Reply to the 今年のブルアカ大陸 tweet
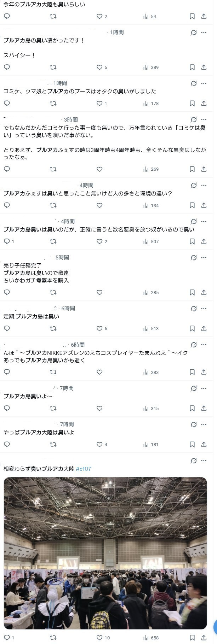This screenshot has width=217, height=644. (x=7, y=16)
